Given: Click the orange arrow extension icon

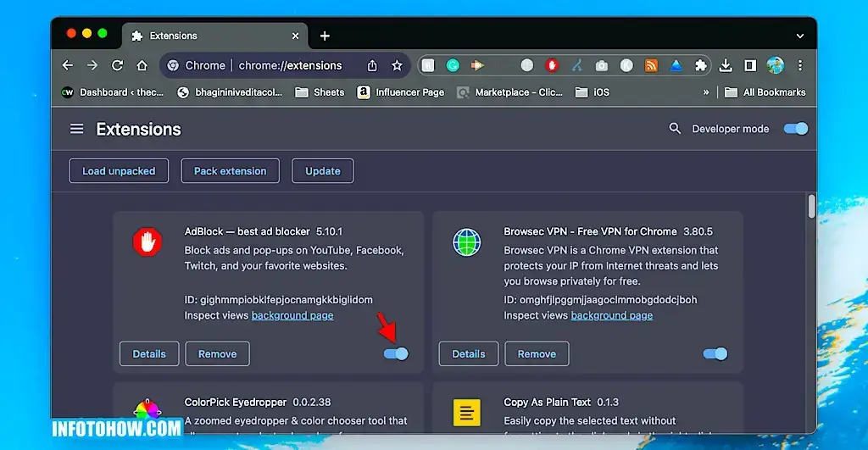Looking at the screenshot, I should pos(477,65).
